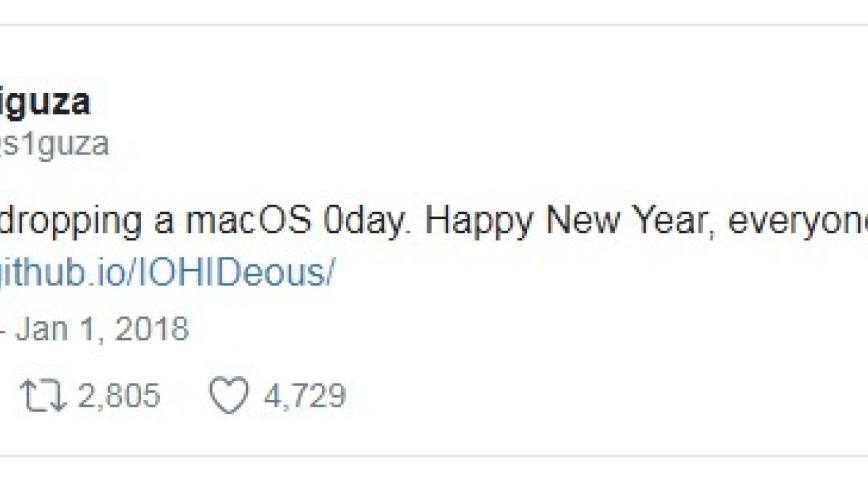
Task: Click the gray s1guza handle
Action: [54, 144]
